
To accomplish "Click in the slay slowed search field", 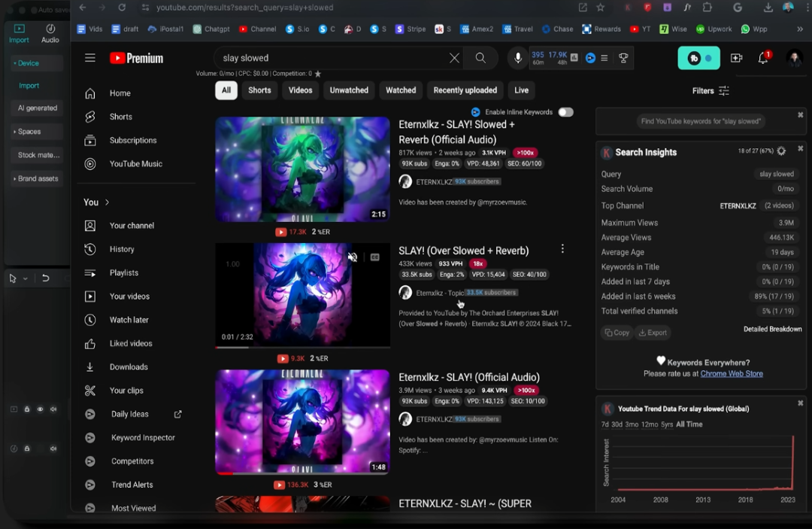I will [332, 58].
